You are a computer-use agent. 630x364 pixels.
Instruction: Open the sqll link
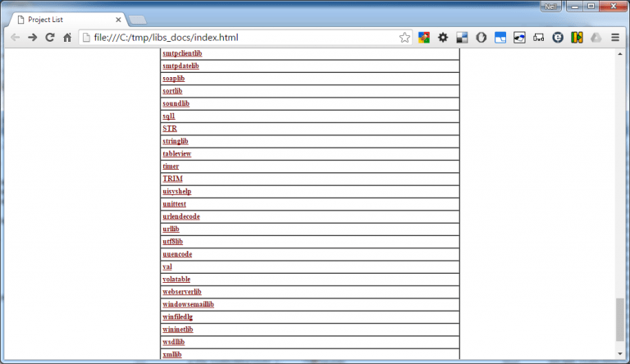coord(168,116)
